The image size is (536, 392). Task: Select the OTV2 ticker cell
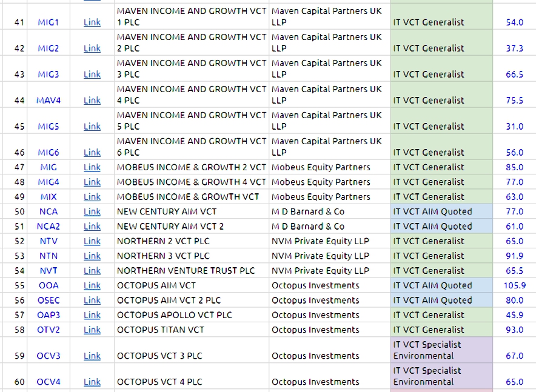pos(48,330)
